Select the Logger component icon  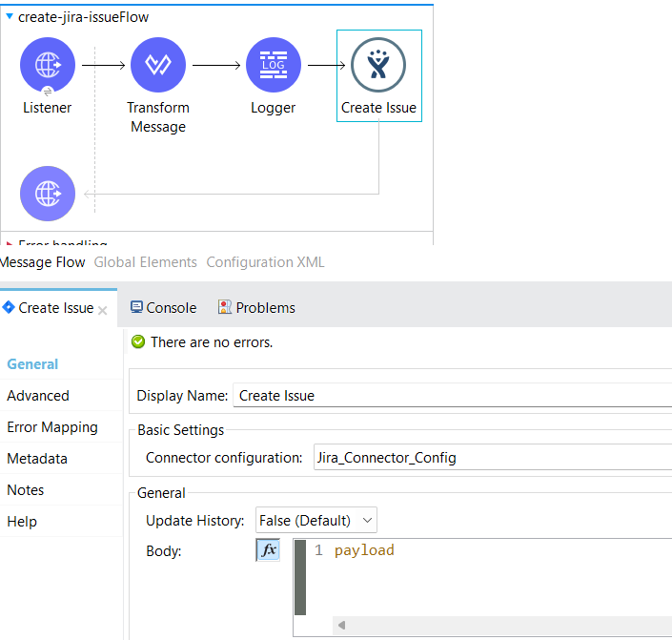point(274,65)
